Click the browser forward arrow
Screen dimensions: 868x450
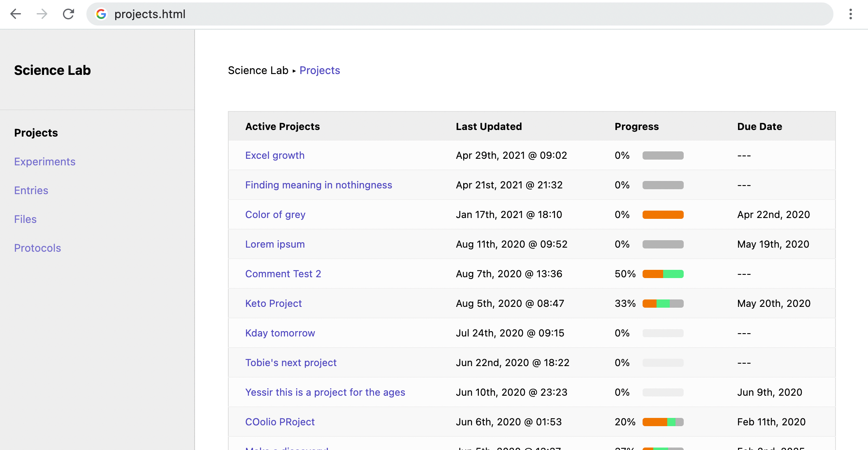pos(42,14)
